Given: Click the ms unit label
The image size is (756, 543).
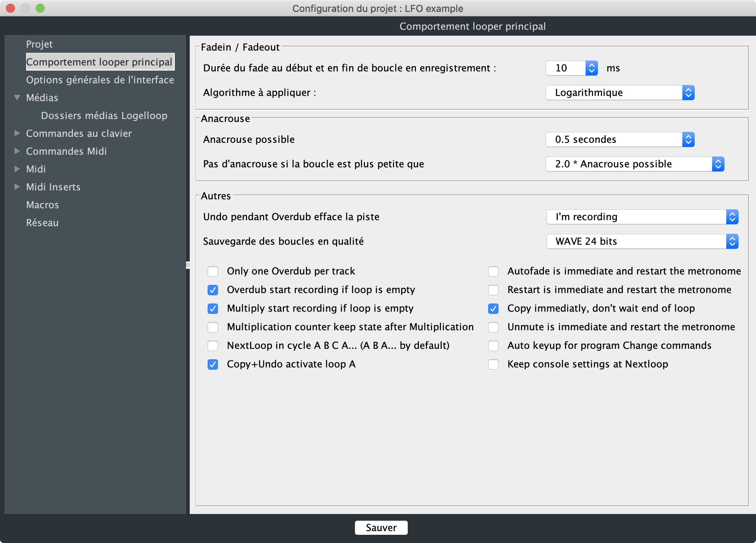Looking at the screenshot, I should (613, 68).
